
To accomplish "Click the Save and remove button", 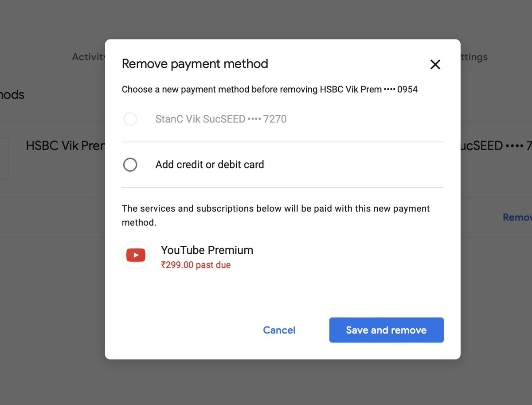I will coord(386,330).
